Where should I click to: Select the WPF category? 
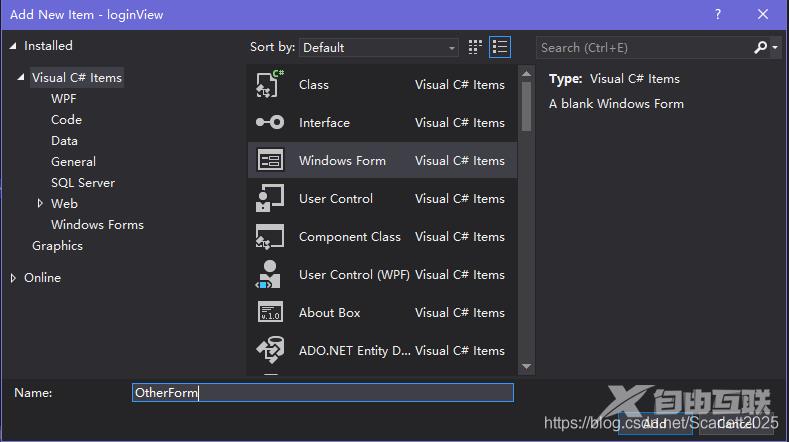pos(63,99)
